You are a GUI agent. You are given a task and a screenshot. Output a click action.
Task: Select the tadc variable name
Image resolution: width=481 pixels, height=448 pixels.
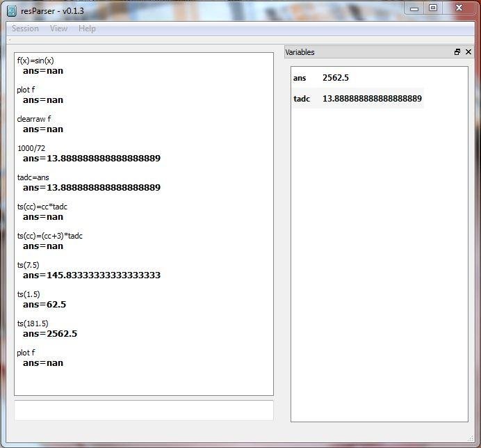coord(302,99)
